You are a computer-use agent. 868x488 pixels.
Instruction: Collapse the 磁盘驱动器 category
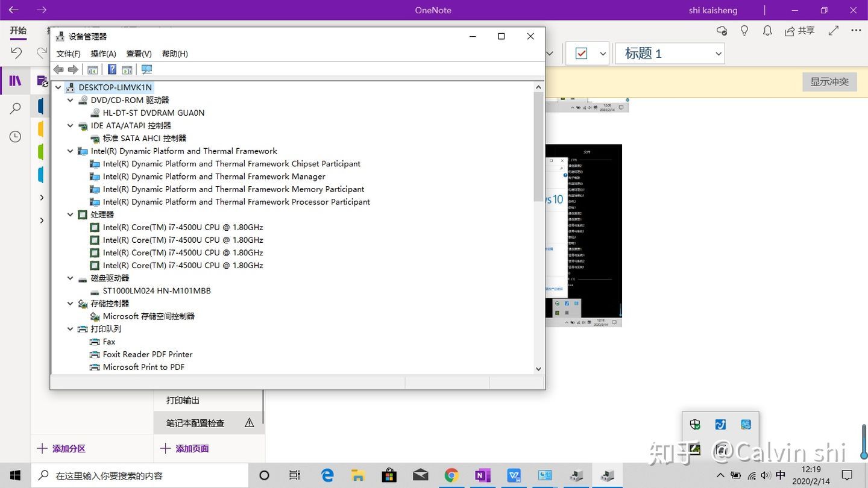(70, 278)
